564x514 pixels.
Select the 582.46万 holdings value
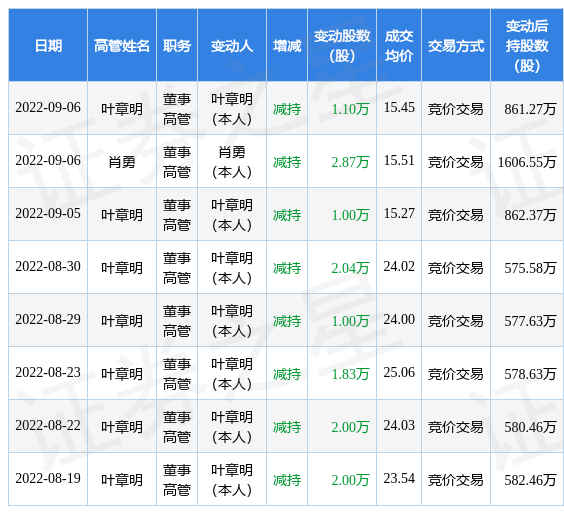click(x=530, y=480)
